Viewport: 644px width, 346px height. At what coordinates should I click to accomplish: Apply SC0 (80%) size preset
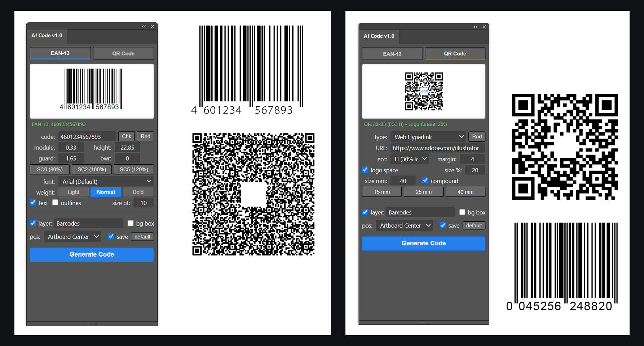point(50,169)
